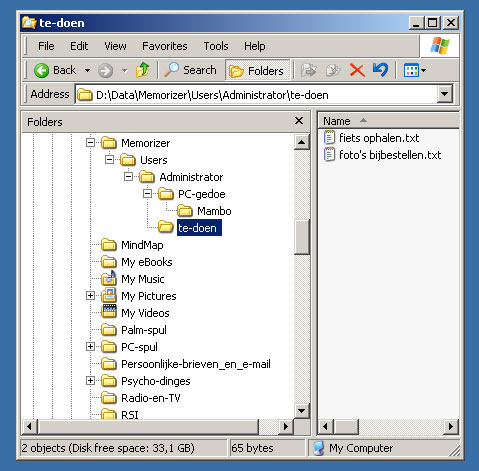
Task: Toggle the Folders pane button
Action: coord(257,70)
